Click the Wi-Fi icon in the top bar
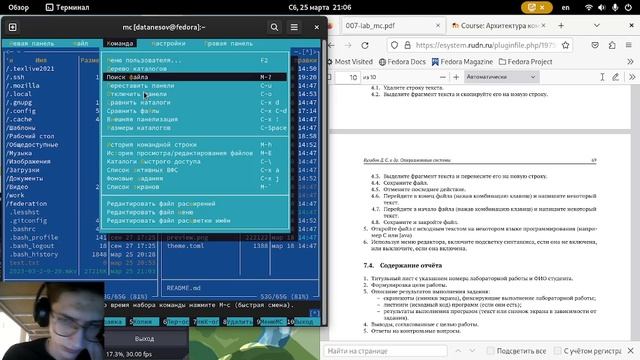Viewport: 640px width, 360px height. [x=589, y=7]
